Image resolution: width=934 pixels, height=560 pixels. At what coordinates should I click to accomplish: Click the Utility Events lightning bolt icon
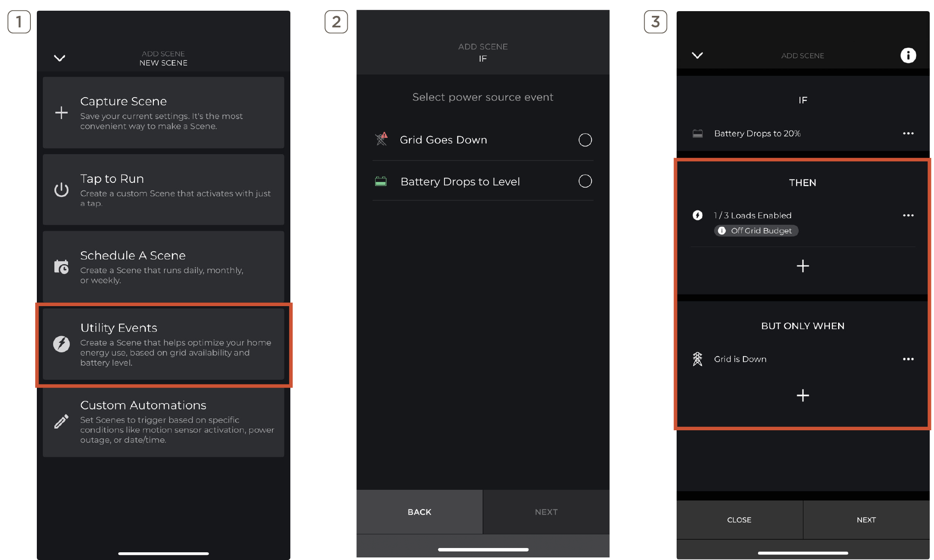pos(61,344)
